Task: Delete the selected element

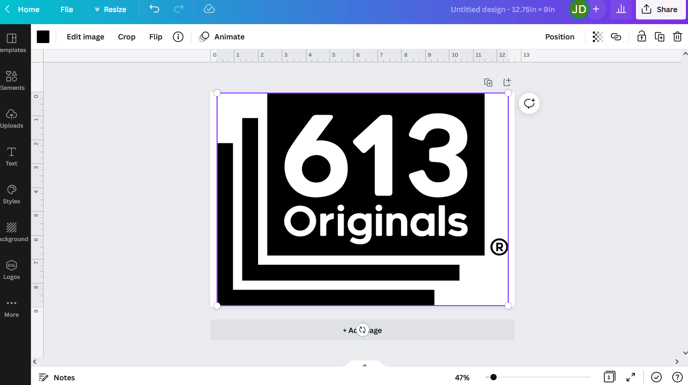Action: [x=677, y=37]
